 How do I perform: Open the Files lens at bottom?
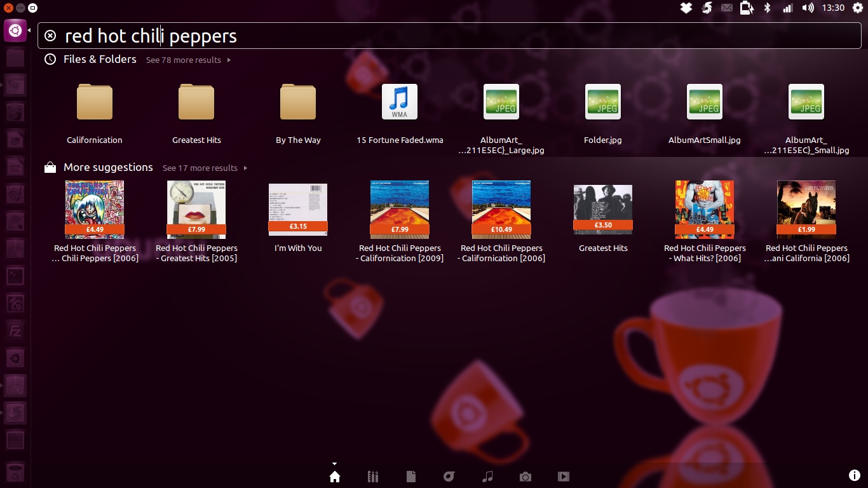pos(411,477)
